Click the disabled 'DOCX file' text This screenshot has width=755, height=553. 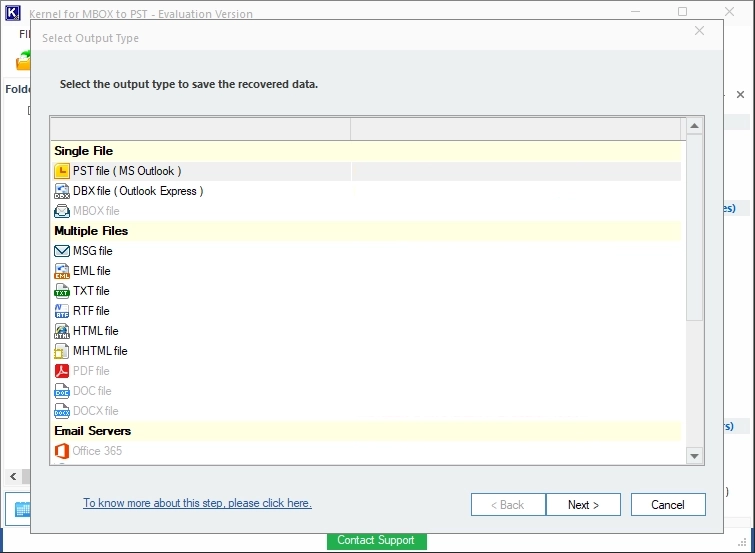point(95,411)
